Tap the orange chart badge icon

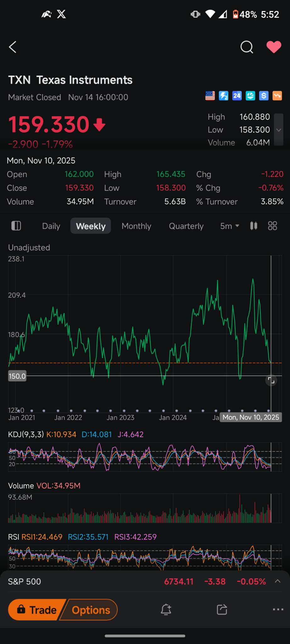click(x=277, y=96)
